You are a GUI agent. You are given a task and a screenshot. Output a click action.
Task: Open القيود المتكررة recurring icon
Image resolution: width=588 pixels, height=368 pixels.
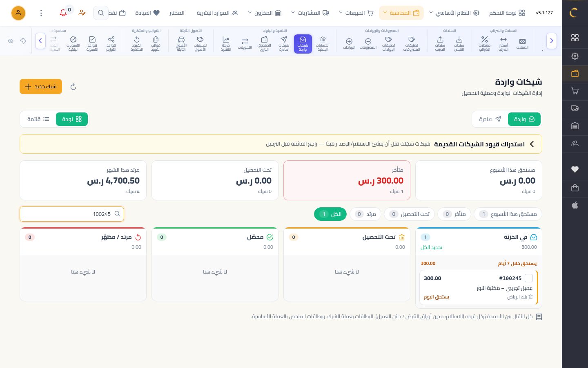tap(137, 44)
